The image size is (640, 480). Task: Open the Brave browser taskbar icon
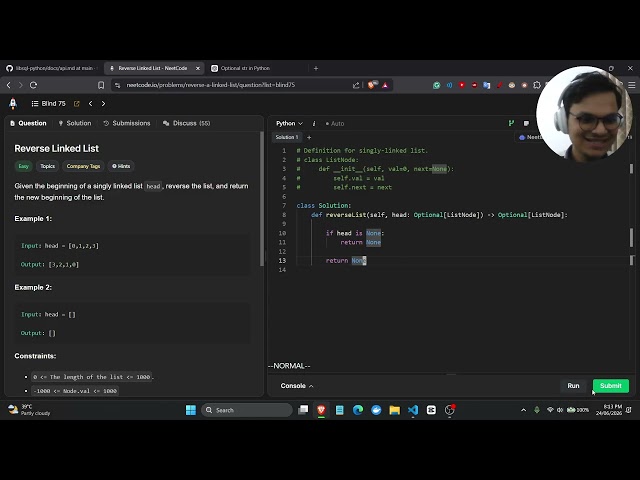(x=321, y=410)
